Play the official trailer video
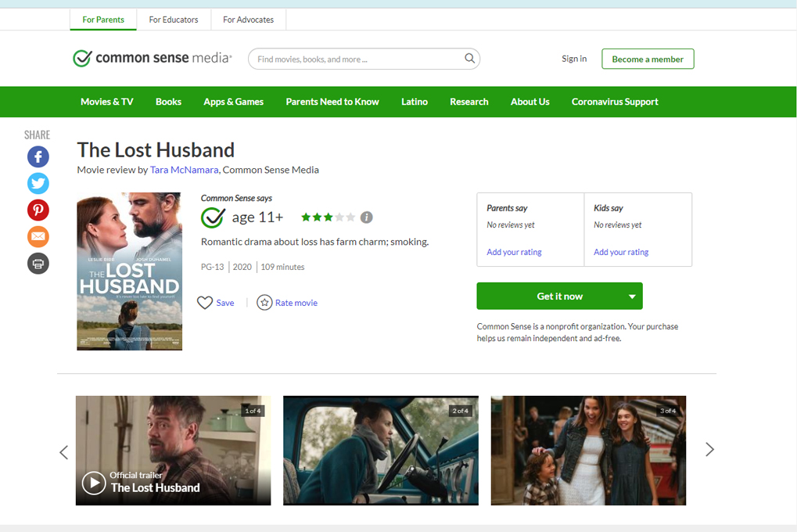Viewport: 797px width, 532px height. 94,483
